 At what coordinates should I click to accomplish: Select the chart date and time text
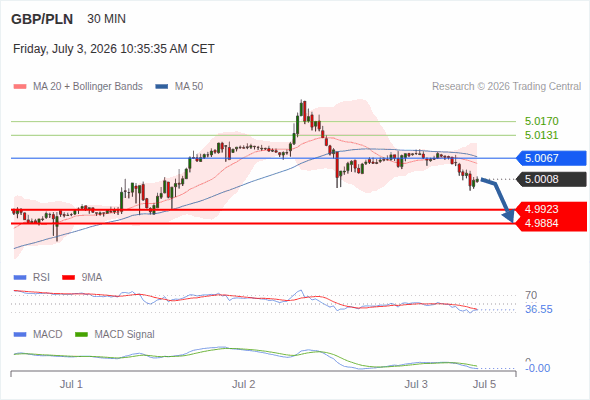(114, 49)
